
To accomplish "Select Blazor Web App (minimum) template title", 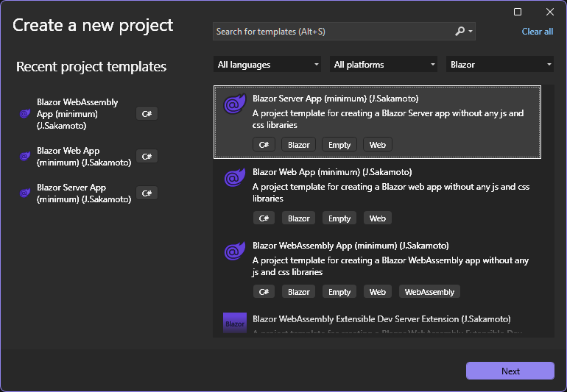I will [332, 172].
